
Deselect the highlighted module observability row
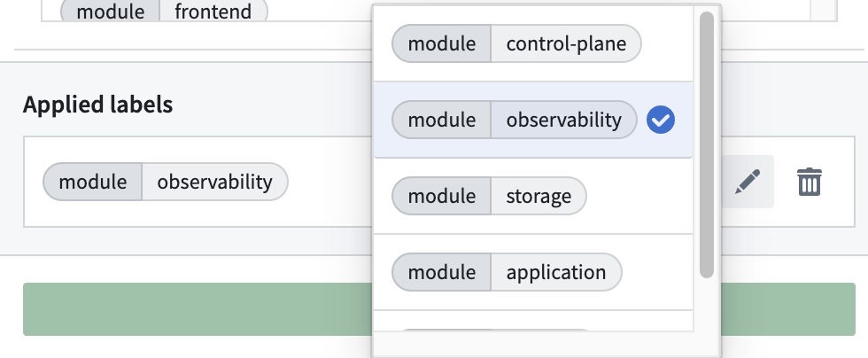click(533, 120)
